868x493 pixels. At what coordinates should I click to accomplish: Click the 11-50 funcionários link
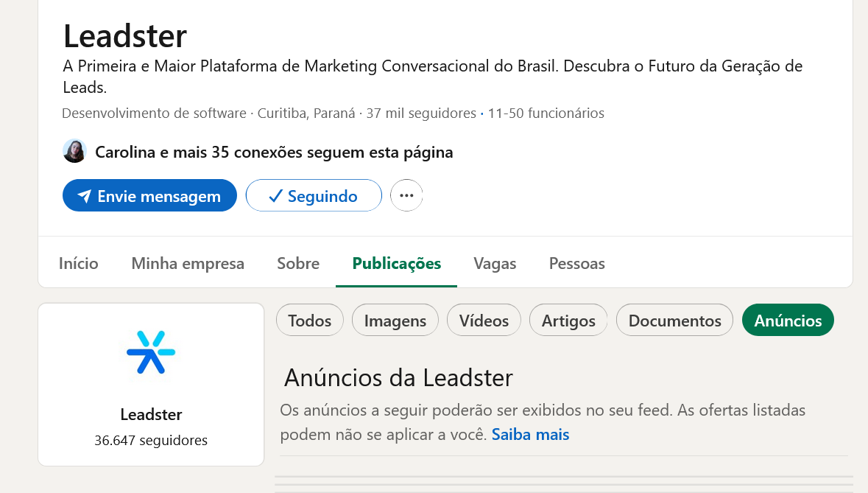tap(546, 113)
